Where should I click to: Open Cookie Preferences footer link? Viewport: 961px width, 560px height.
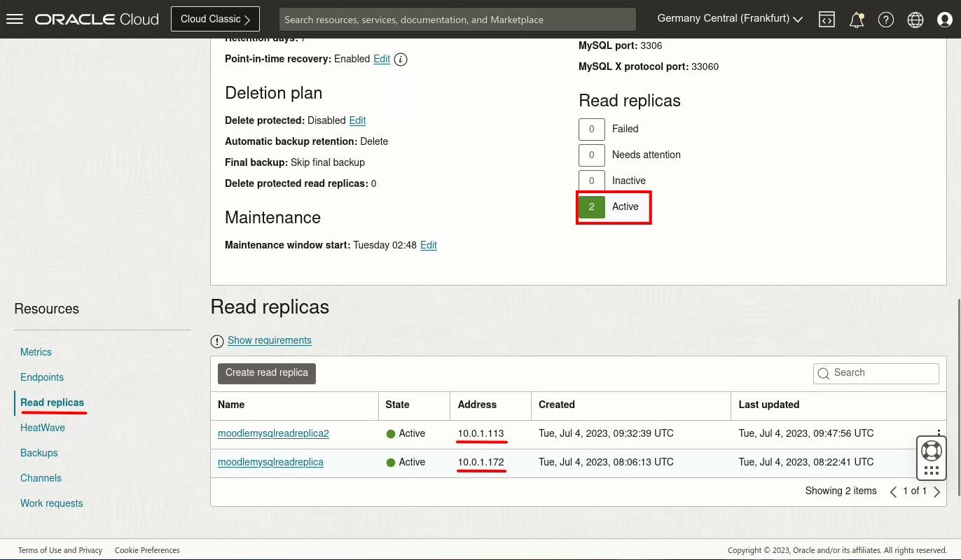pos(147,550)
